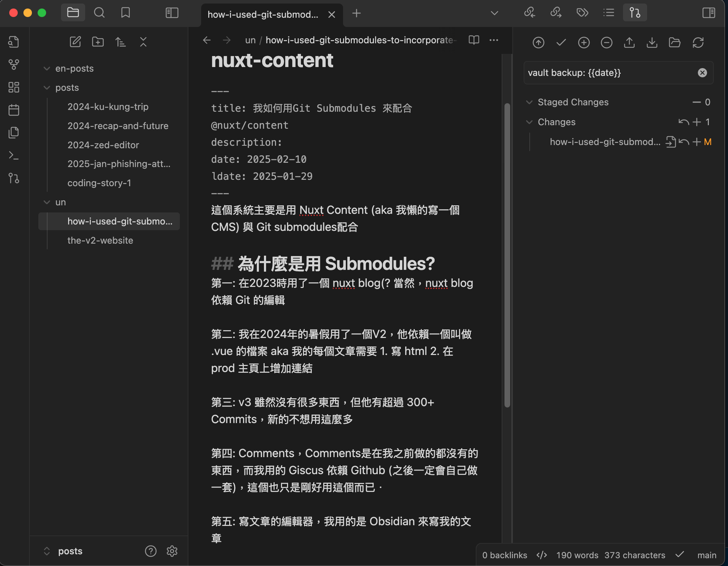Viewport: 728px width, 566px height.
Task: Close the how-i-used-git-submod tab
Action: pyautogui.click(x=332, y=15)
